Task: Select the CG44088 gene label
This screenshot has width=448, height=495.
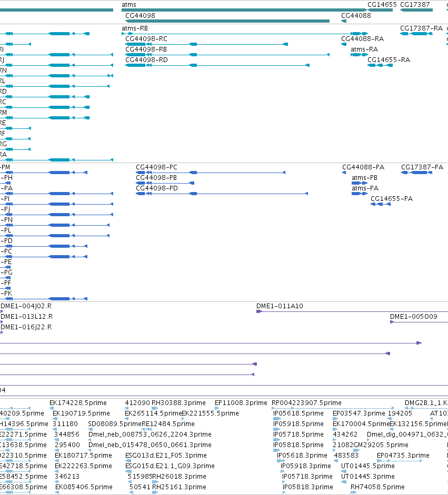Action: [356, 15]
